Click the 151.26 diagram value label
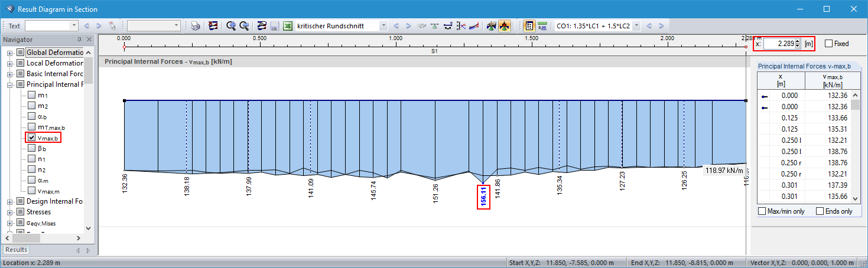The image size is (868, 268). (x=435, y=193)
